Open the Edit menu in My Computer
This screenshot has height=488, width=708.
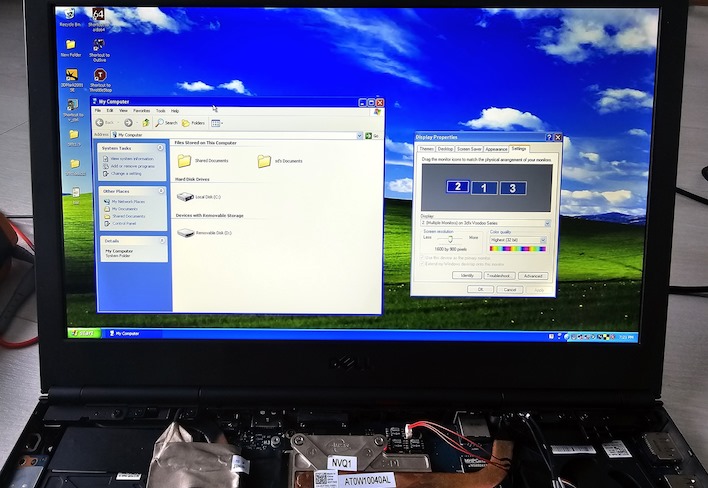coord(110,111)
